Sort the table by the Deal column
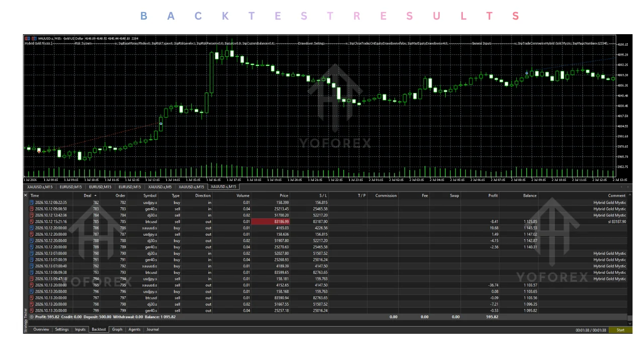The height and width of the screenshot is (362, 644). point(88,196)
